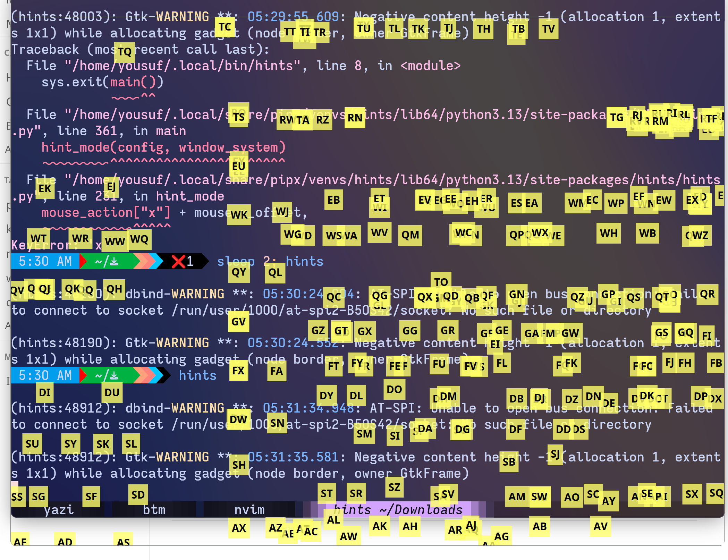Click the 'hints' command after second prompt
This screenshot has height=560, width=728.
198,375
